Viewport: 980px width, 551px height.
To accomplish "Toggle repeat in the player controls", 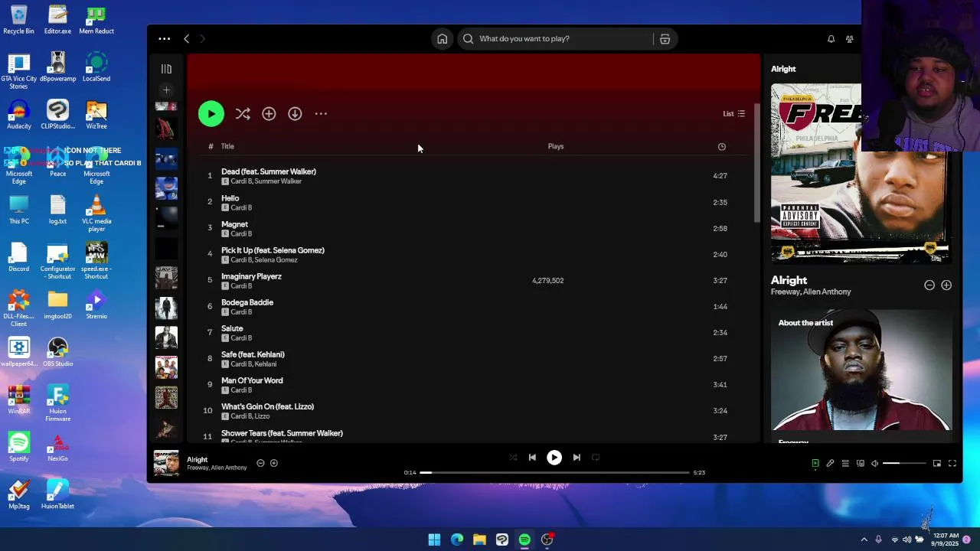I will pyautogui.click(x=596, y=458).
